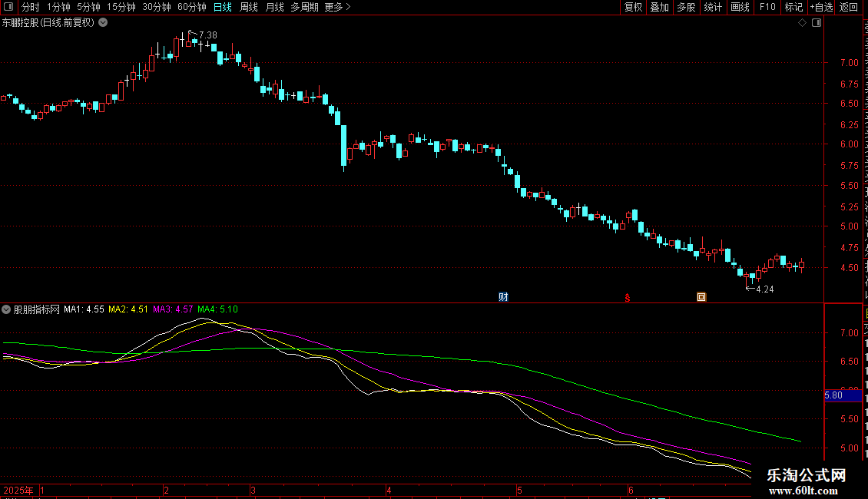Open the 多股 multi-stock view

click(x=686, y=7)
